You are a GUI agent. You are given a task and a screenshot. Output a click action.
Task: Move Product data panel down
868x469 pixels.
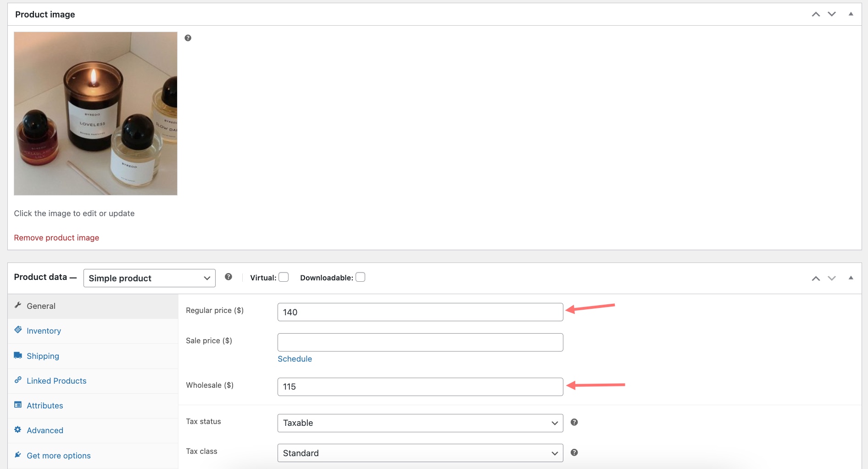pyautogui.click(x=832, y=278)
